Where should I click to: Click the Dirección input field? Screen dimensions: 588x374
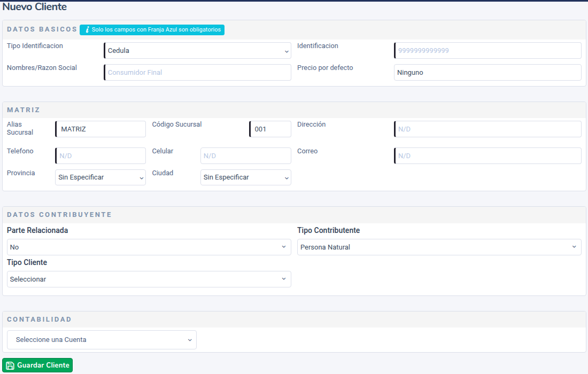pyautogui.click(x=488, y=129)
